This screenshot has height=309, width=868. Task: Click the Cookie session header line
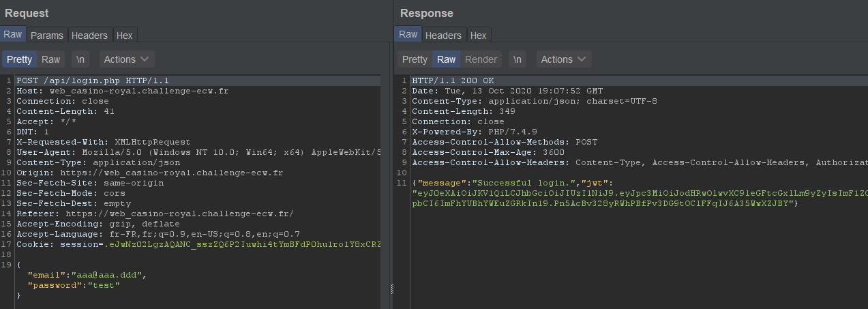198,244
